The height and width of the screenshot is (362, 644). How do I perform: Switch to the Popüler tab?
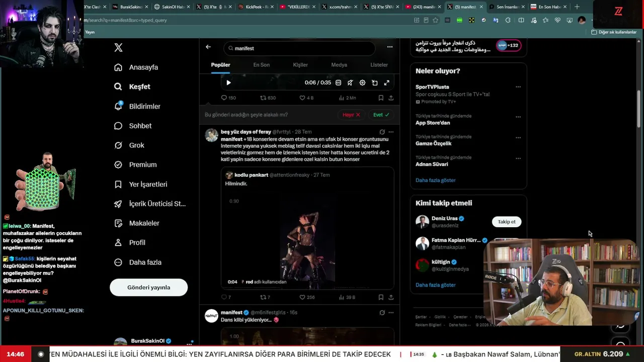[x=220, y=65]
